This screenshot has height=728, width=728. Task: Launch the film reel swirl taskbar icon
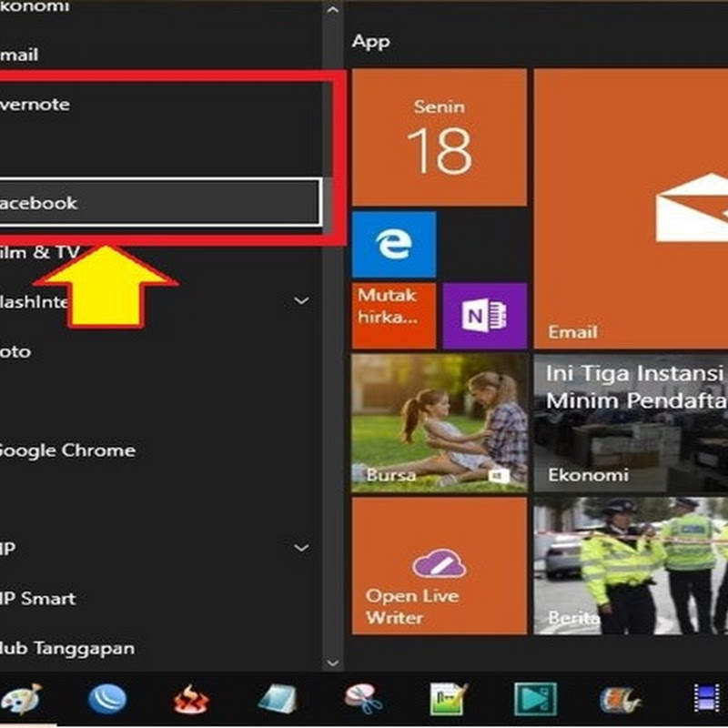click(620, 699)
